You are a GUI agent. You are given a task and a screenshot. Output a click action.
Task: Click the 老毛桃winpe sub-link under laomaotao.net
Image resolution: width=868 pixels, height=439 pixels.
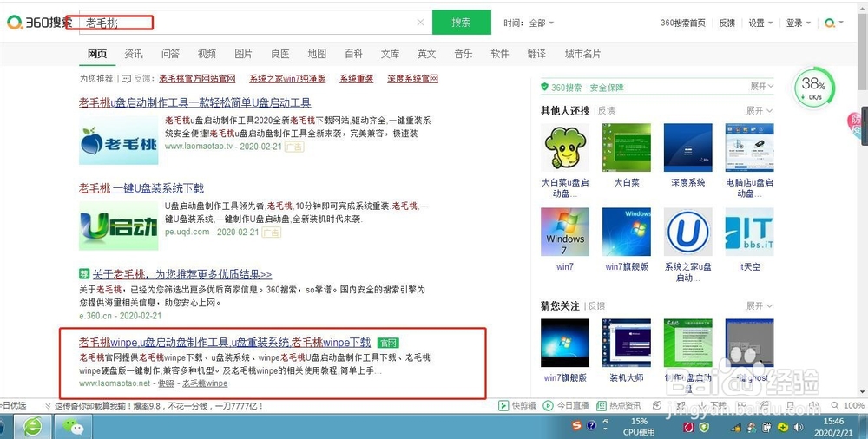coord(205,383)
